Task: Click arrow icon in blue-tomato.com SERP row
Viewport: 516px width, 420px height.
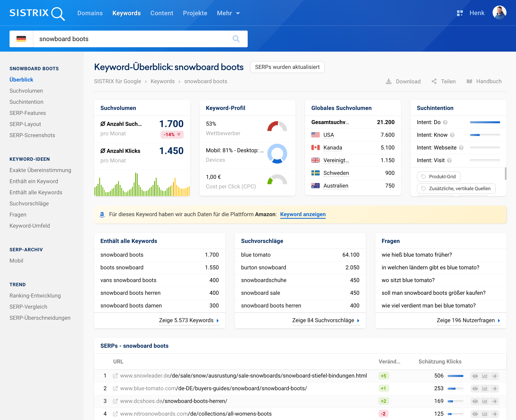Action: click(x=495, y=389)
